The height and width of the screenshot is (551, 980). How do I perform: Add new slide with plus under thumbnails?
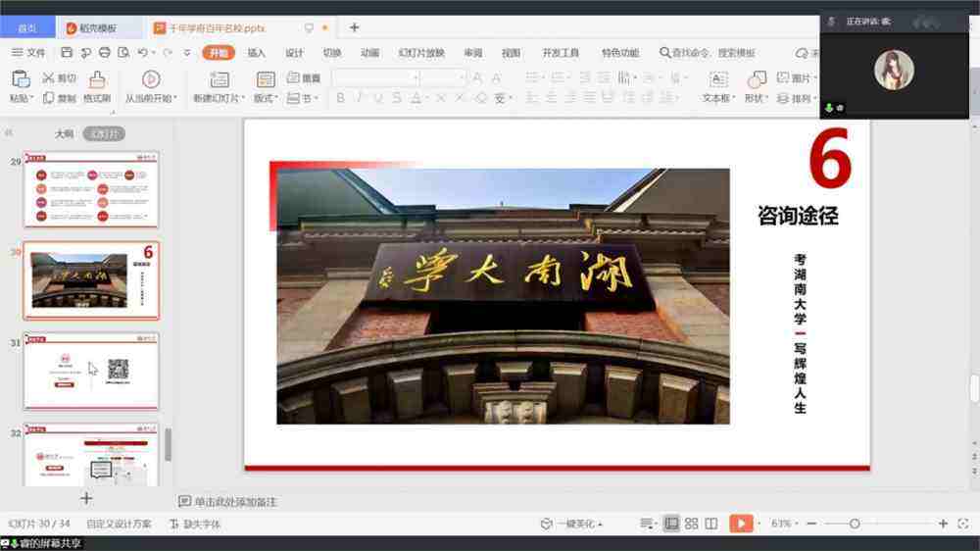pyautogui.click(x=86, y=498)
